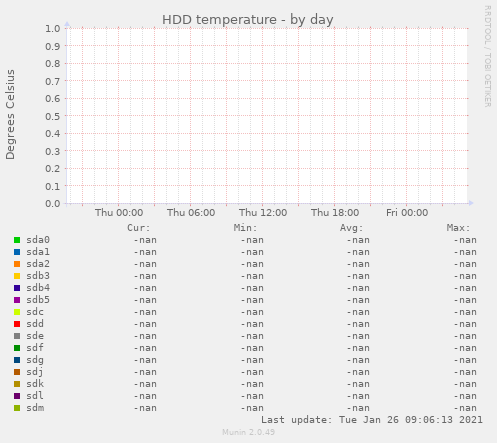Click the Degrees Celsius axis label
Viewport: 497px width, 443px height.
(10, 114)
